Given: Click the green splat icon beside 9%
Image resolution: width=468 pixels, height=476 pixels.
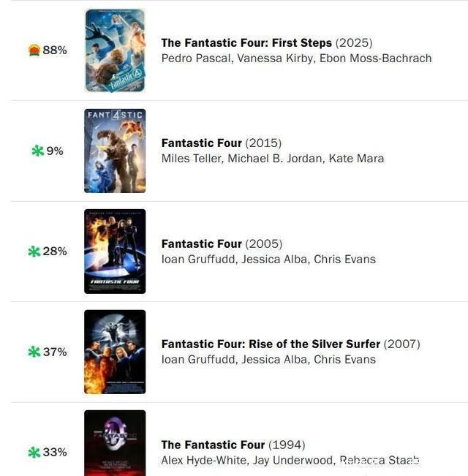Looking at the screenshot, I should (x=38, y=151).
